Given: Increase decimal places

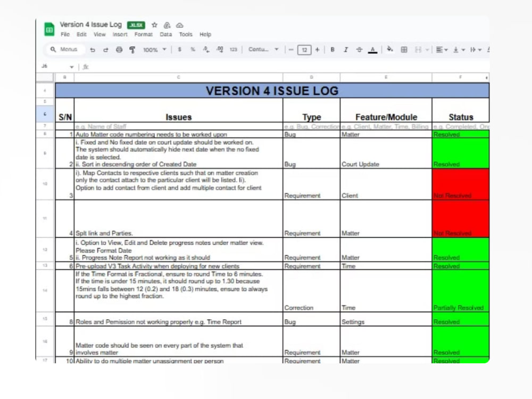Looking at the screenshot, I should coord(220,49).
